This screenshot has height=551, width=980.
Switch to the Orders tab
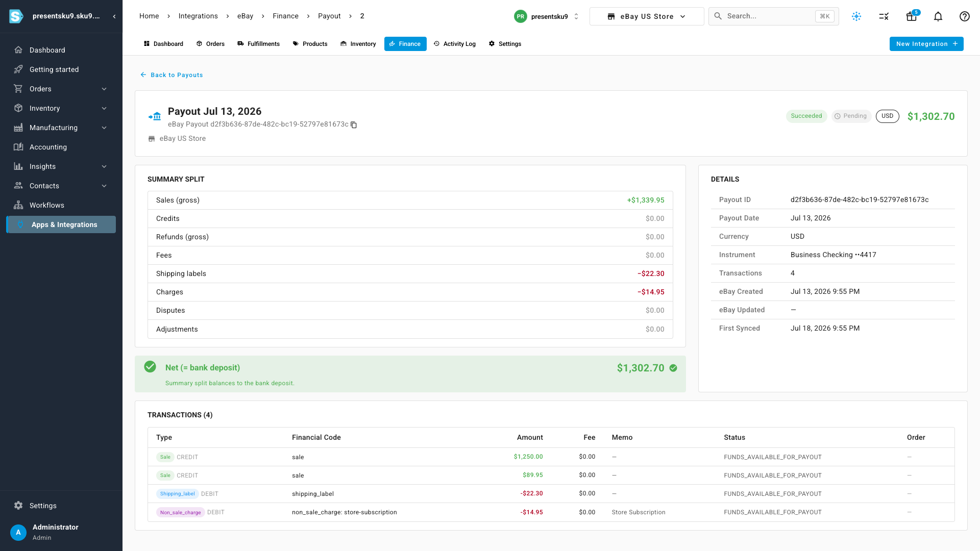pos(210,44)
